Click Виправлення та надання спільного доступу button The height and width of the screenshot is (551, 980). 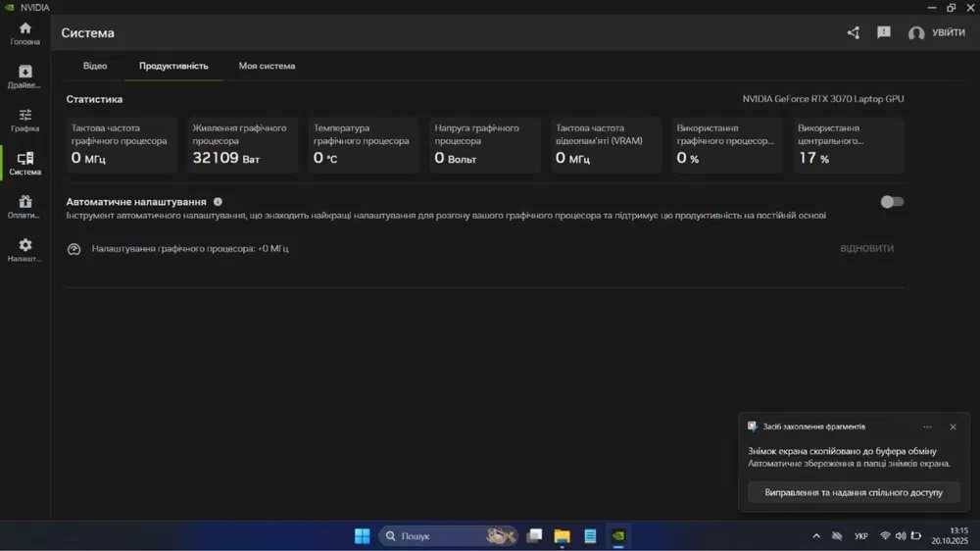pyautogui.click(x=854, y=492)
